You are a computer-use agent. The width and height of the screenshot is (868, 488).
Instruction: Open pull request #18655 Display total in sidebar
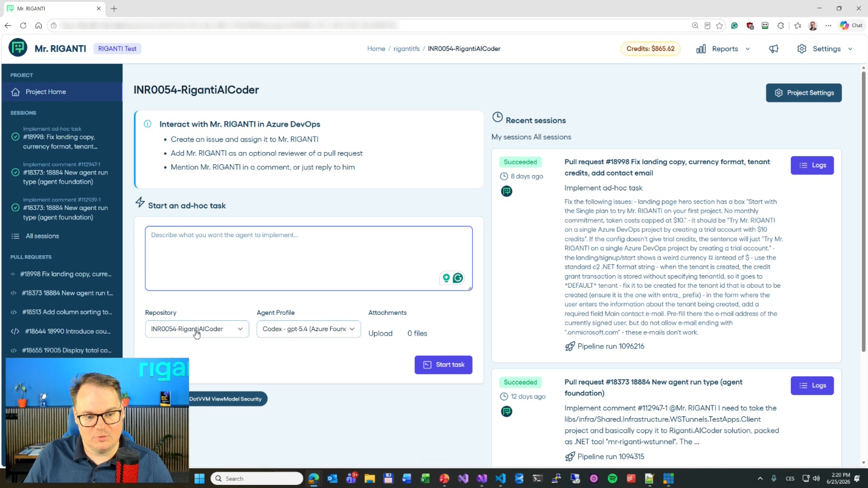point(62,350)
